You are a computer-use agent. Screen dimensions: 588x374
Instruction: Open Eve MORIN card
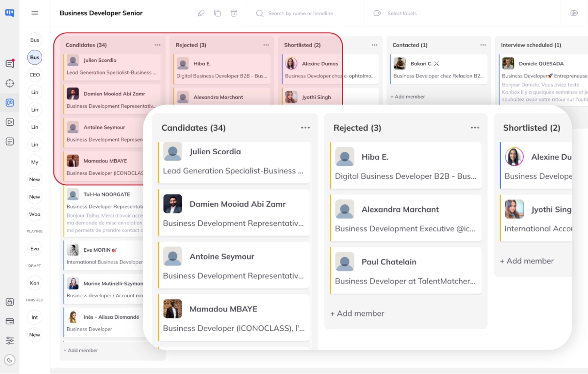pos(104,256)
